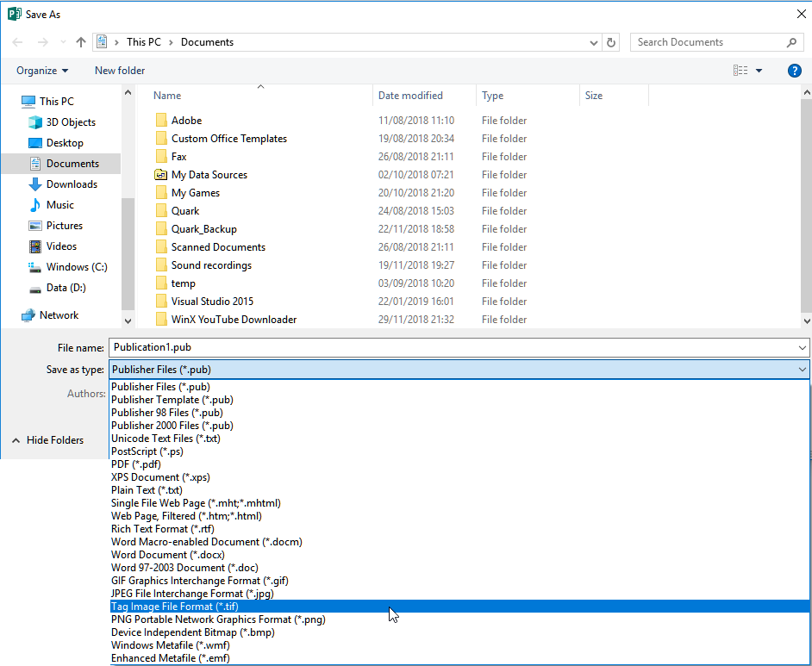This screenshot has width=812, height=666.
Task: Open view options dropdown arrow
Action: tap(759, 71)
